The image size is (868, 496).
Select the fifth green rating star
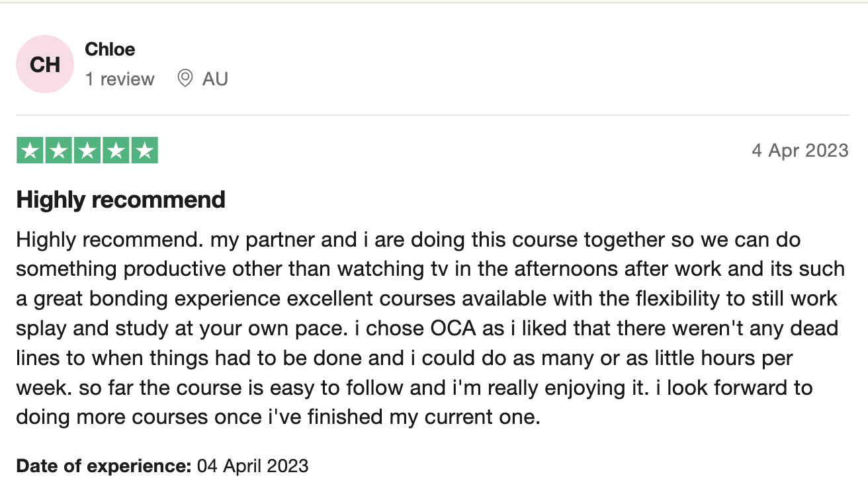coord(144,150)
